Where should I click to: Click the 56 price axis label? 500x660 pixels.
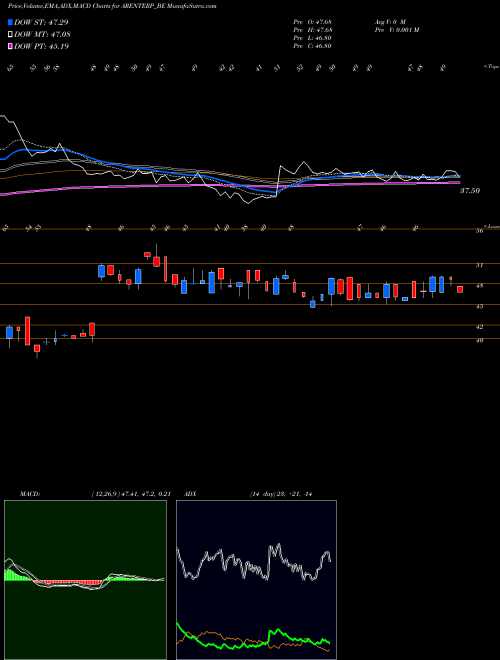479,231
